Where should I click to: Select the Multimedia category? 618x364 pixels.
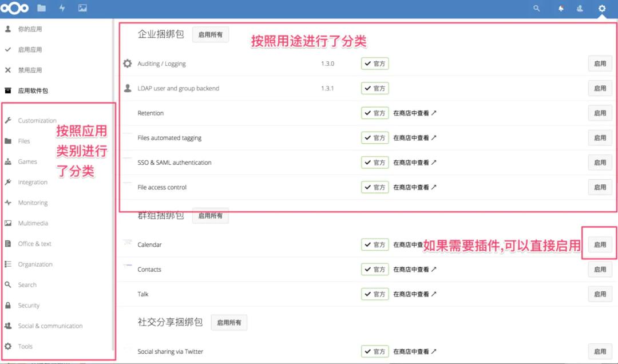33,223
